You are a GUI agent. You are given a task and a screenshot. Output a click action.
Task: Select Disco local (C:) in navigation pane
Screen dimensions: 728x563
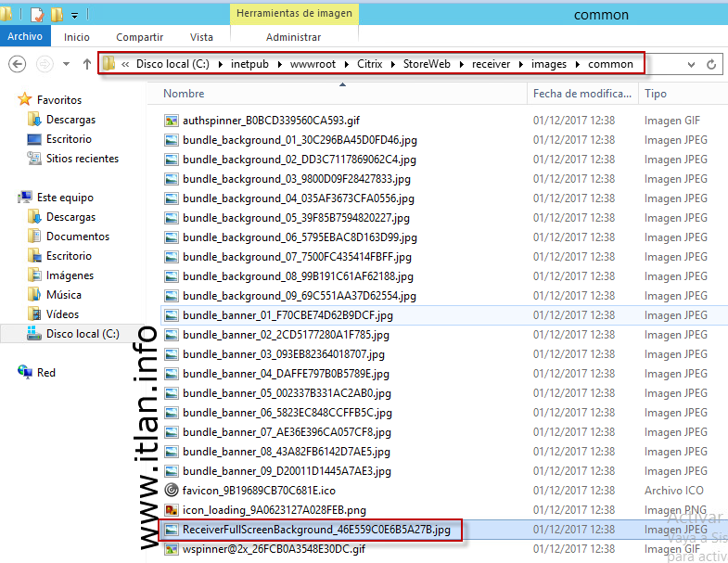pos(83,334)
